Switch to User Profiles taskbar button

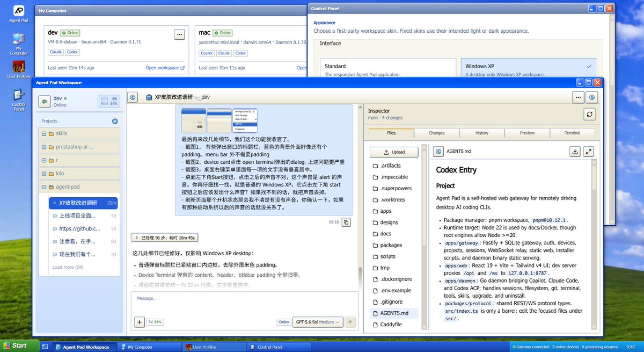click(215, 347)
